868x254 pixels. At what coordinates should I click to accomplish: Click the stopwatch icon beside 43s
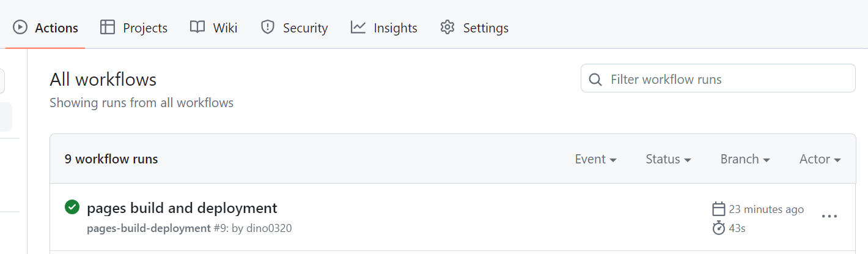click(719, 228)
